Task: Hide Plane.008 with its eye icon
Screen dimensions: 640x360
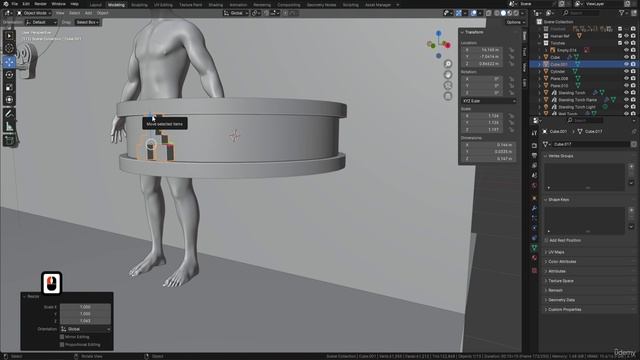Action: 626,78
